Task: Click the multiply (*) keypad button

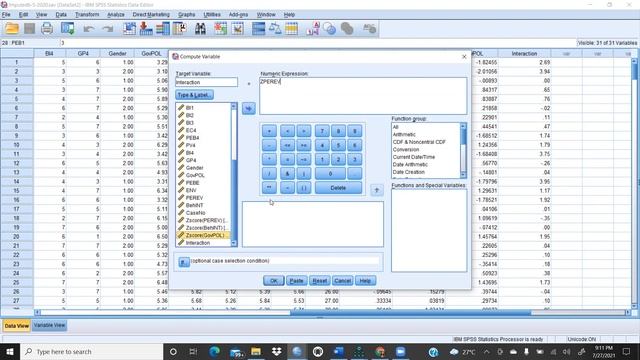Action: pyautogui.click(x=269, y=160)
